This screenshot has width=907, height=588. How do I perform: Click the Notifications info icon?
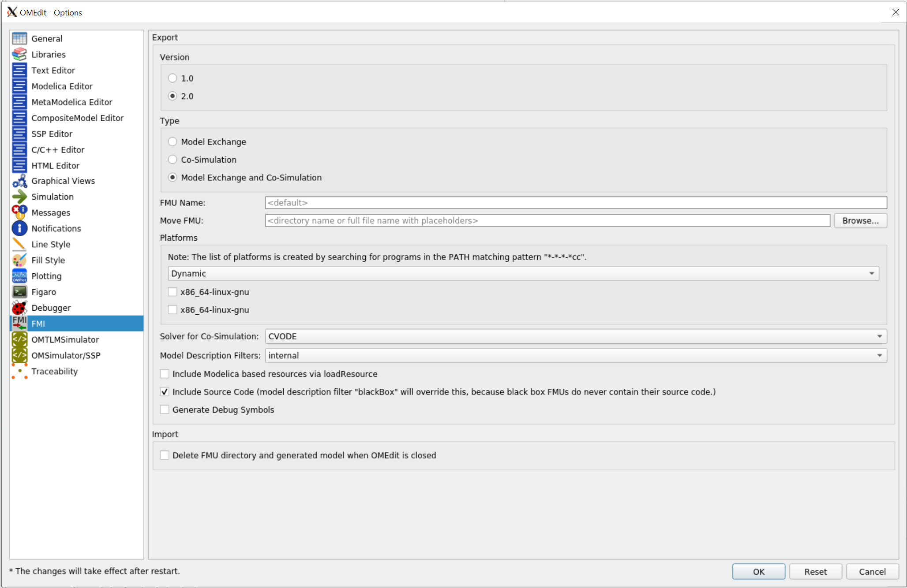tap(19, 228)
